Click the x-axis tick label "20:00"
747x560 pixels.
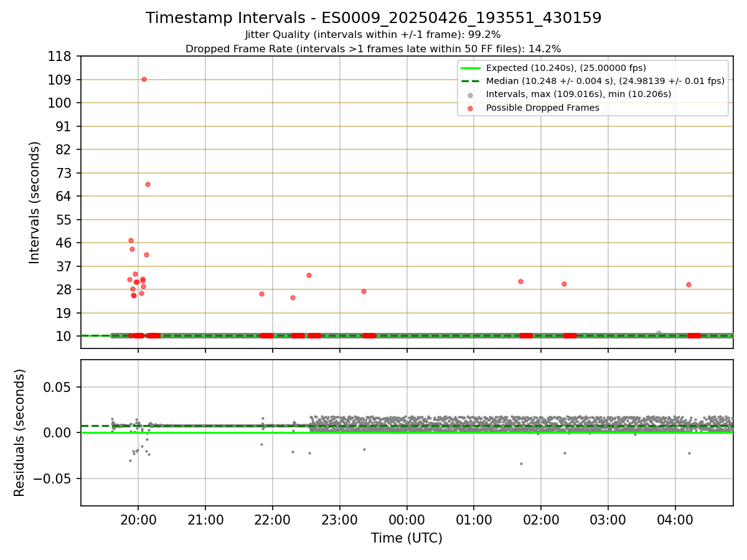pyautogui.click(x=138, y=520)
